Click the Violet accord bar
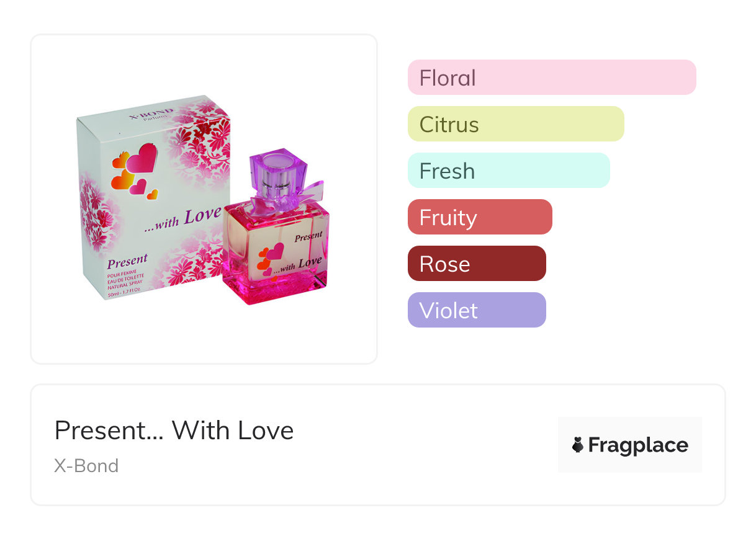 (477, 310)
